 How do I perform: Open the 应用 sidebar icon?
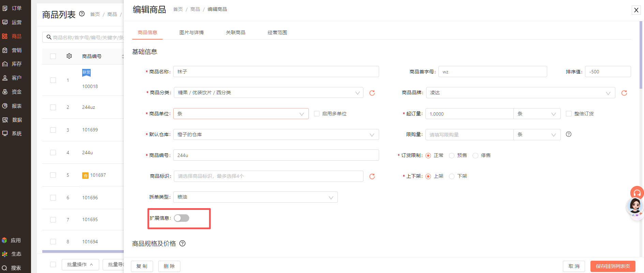click(x=4, y=240)
